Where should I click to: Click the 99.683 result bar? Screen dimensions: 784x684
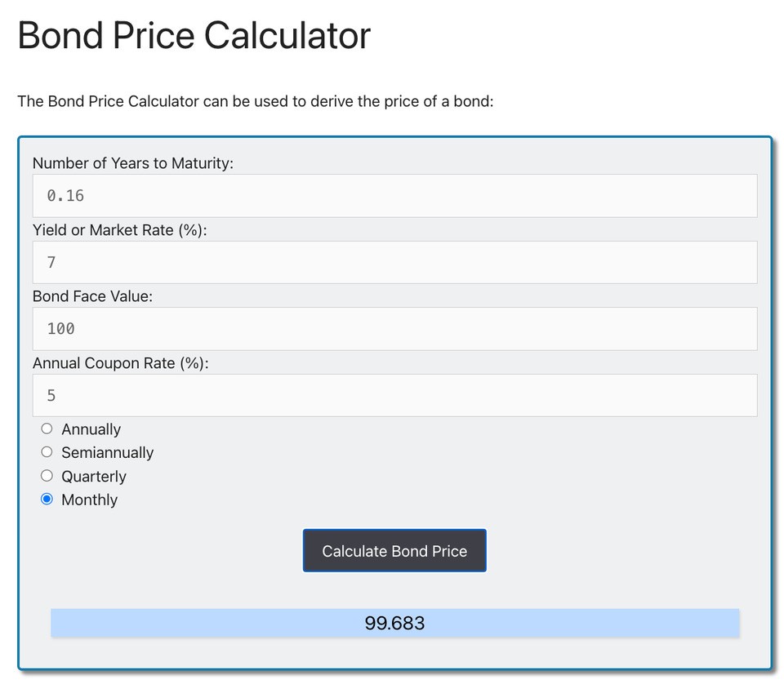pyautogui.click(x=394, y=624)
